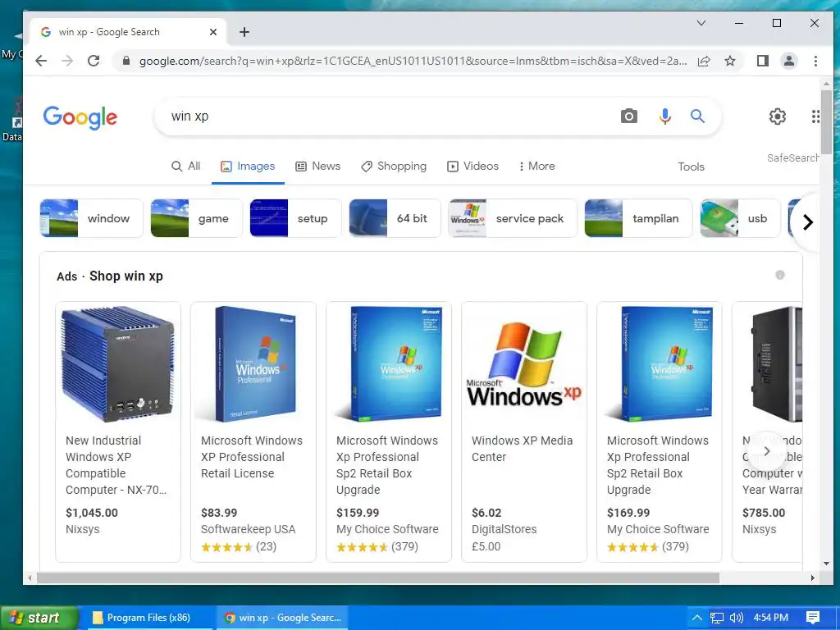Screen dimensions: 840x630
Task: Filter images by setup chip
Action: pyautogui.click(x=295, y=218)
